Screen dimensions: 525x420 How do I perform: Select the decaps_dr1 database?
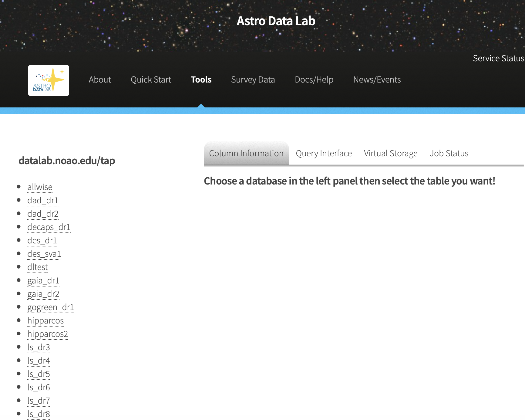coord(49,227)
